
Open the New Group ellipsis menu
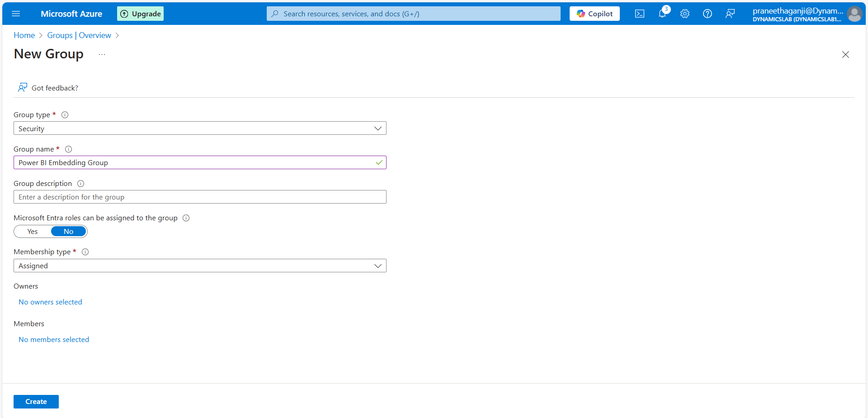[102, 54]
